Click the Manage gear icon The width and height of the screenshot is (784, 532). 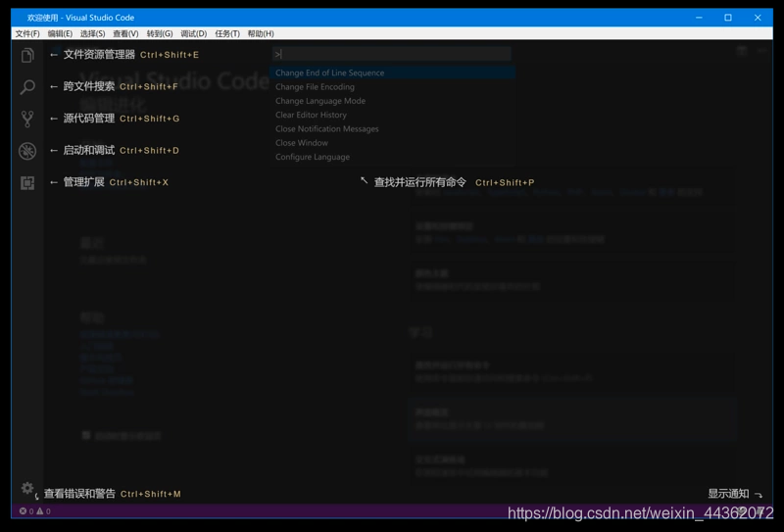[27, 488]
